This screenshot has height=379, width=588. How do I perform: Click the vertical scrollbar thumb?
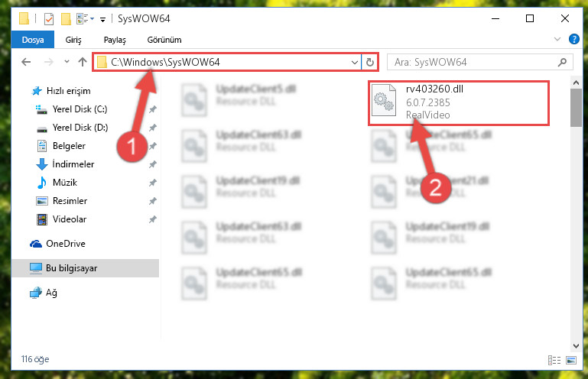click(x=576, y=108)
